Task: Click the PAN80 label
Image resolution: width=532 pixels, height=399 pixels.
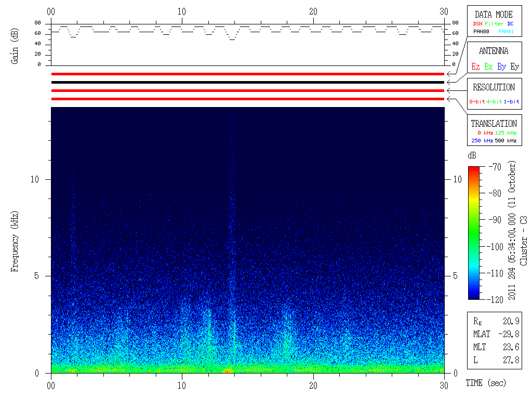Action: pos(481,32)
